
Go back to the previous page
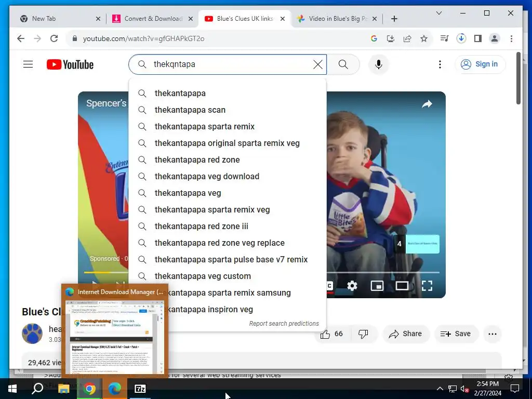pos(21,38)
